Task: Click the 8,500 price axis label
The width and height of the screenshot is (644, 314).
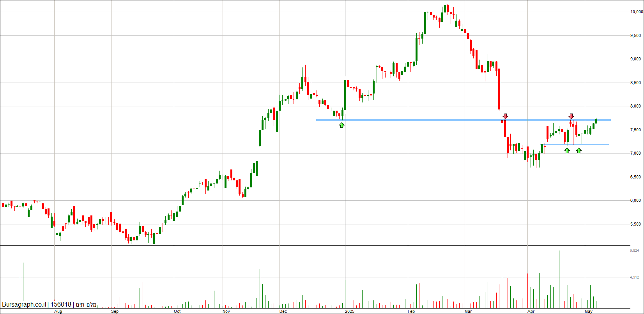Action: click(x=635, y=83)
